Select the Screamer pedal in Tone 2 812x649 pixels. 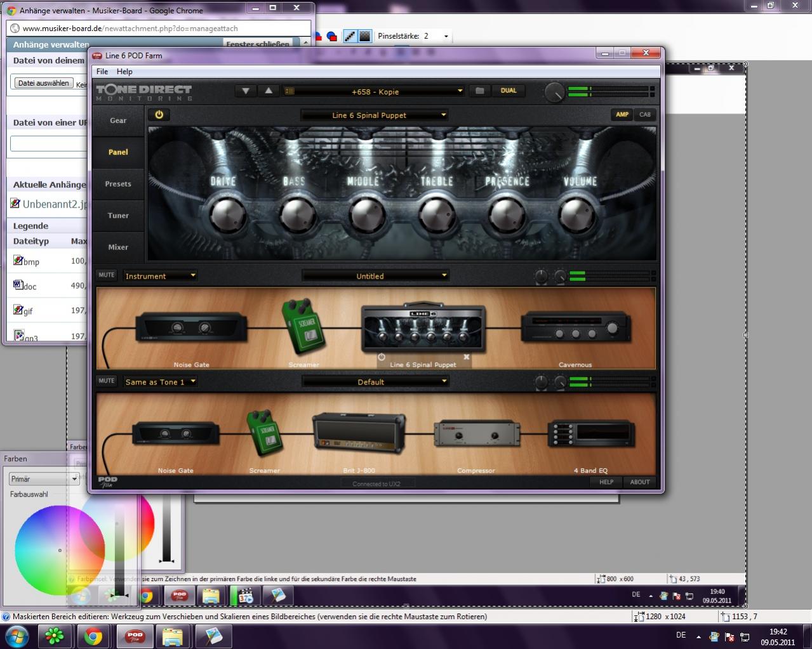click(x=264, y=433)
